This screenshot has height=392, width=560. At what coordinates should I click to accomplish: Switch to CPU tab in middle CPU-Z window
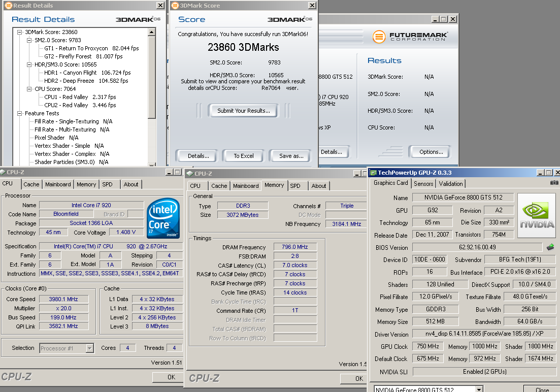click(x=195, y=186)
